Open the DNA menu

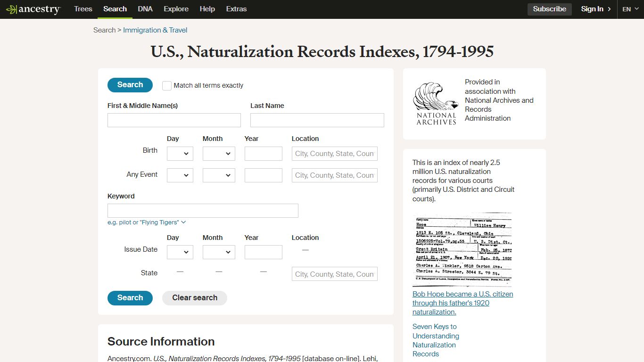(x=145, y=9)
